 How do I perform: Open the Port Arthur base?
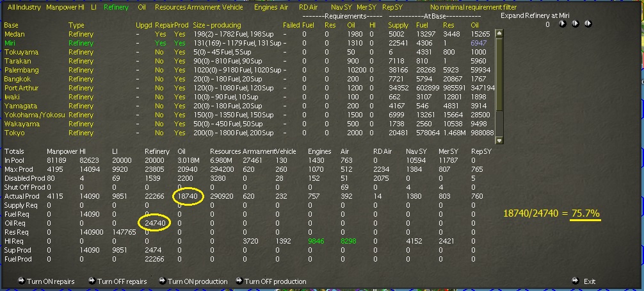(21, 88)
